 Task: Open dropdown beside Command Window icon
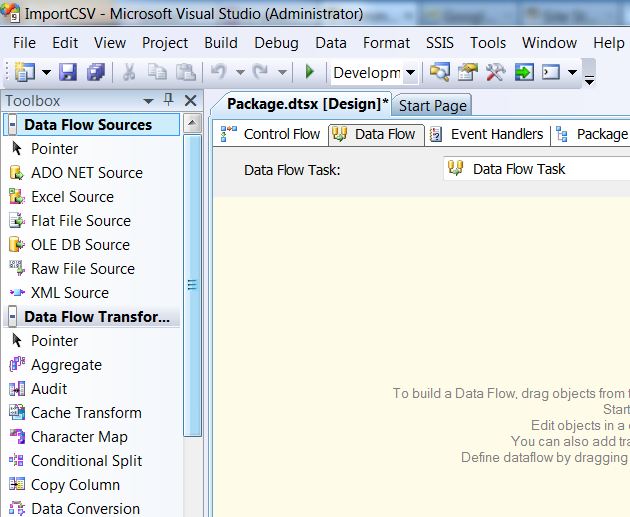(573, 73)
